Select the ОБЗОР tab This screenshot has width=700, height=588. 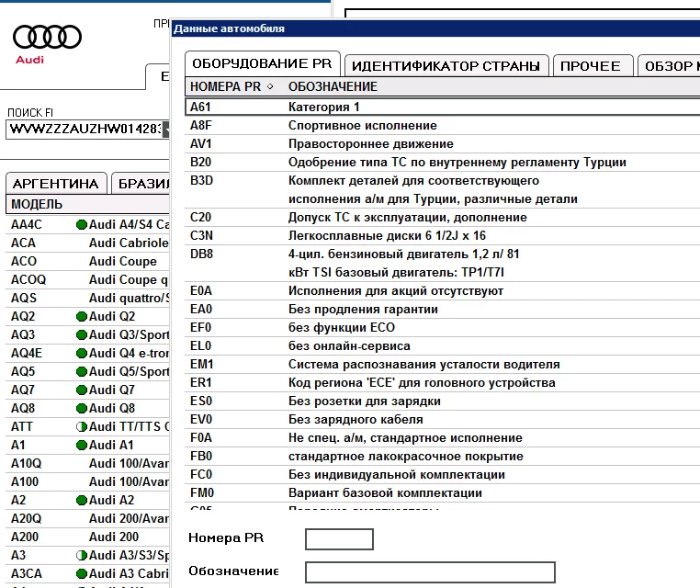click(669, 66)
